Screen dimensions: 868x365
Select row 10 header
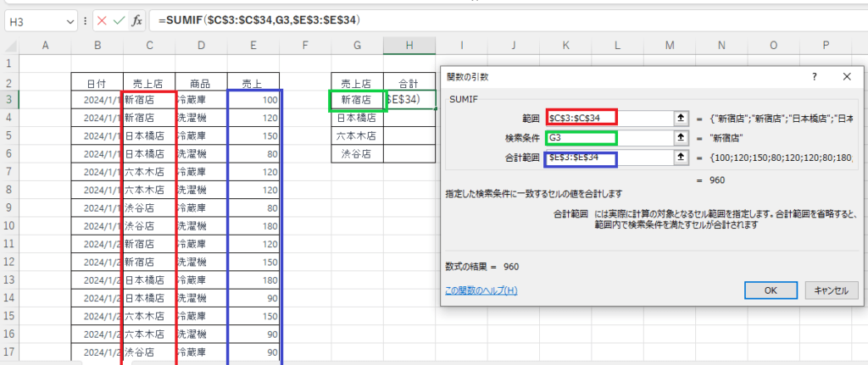point(8,225)
